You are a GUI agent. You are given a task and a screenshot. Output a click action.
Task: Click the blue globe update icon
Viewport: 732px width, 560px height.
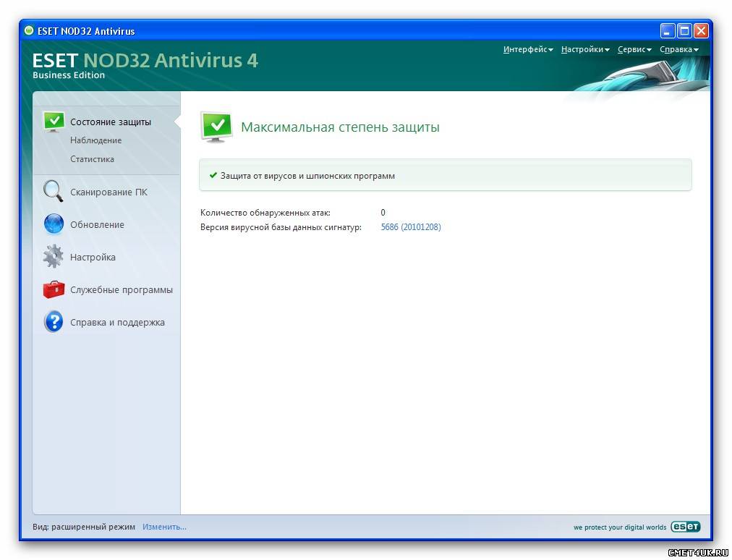click(54, 224)
